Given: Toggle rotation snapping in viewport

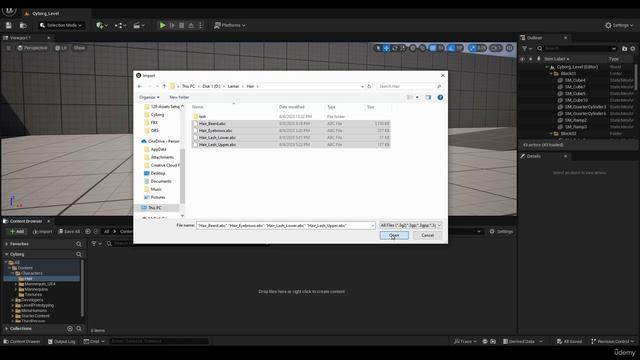Looking at the screenshot, I should click(x=451, y=48).
